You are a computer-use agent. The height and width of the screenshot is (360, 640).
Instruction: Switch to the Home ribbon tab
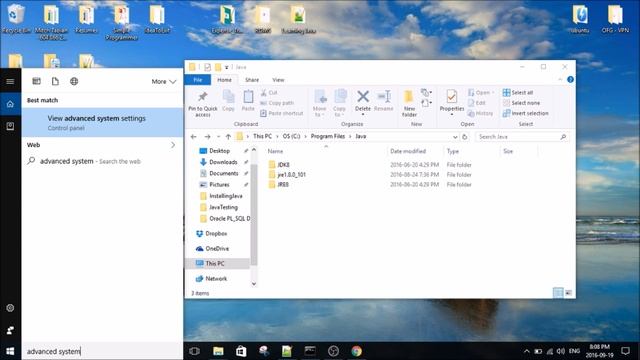pos(224,80)
